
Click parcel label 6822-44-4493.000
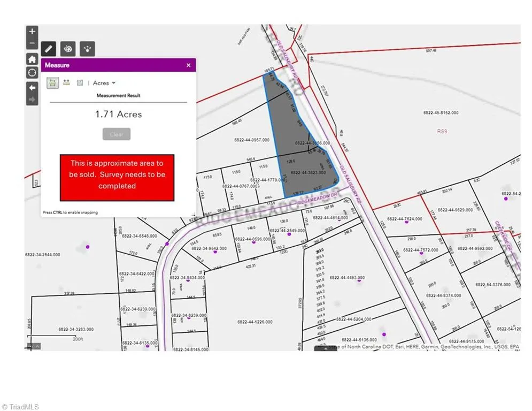pyautogui.click(x=347, y=278)
